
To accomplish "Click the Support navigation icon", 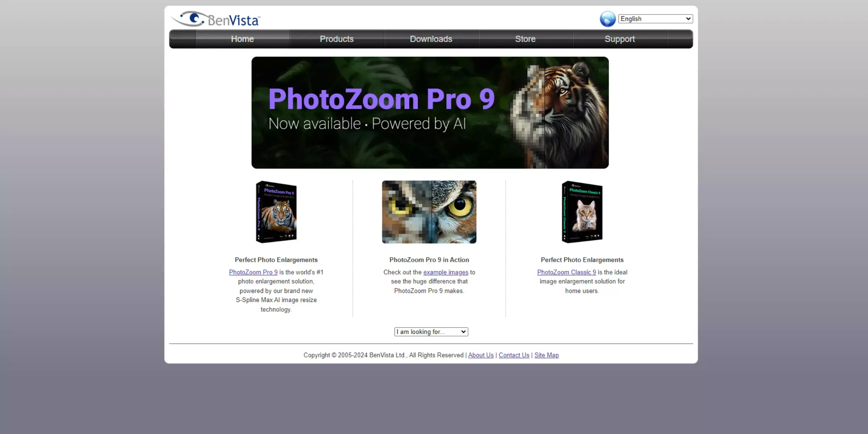I will 620,39.
